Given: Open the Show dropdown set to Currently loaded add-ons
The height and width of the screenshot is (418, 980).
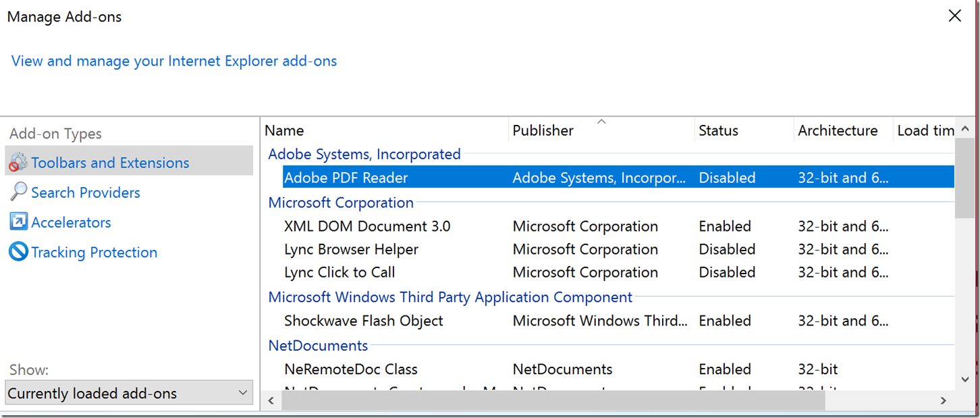Looking at the screenshot, I should click(x=129, y=393).
